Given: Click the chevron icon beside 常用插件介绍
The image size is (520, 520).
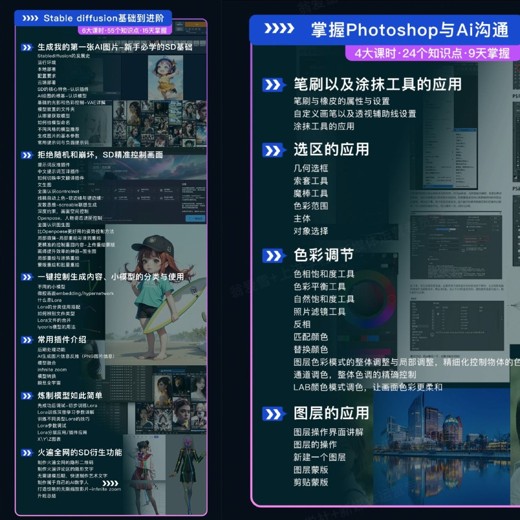Looking at the screenshot, I should (27, 340).
